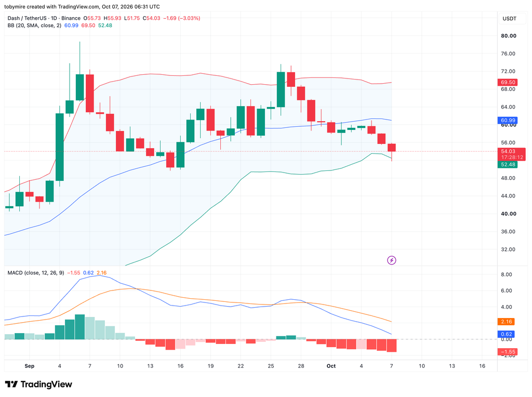This screenshot has height=397, width=532.
Task: Click the close value C54.03 in header
Action: click(x=151, y=18)
